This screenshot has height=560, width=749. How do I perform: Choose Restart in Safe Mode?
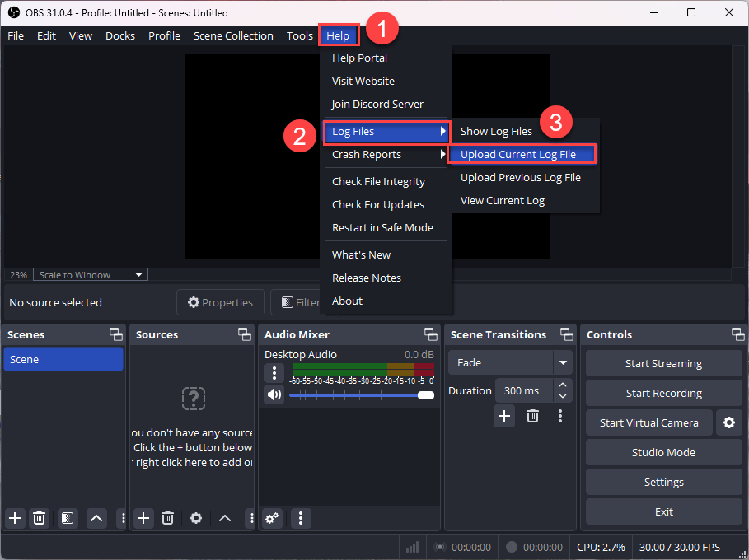pyautogui.click(x=385, y=228)
